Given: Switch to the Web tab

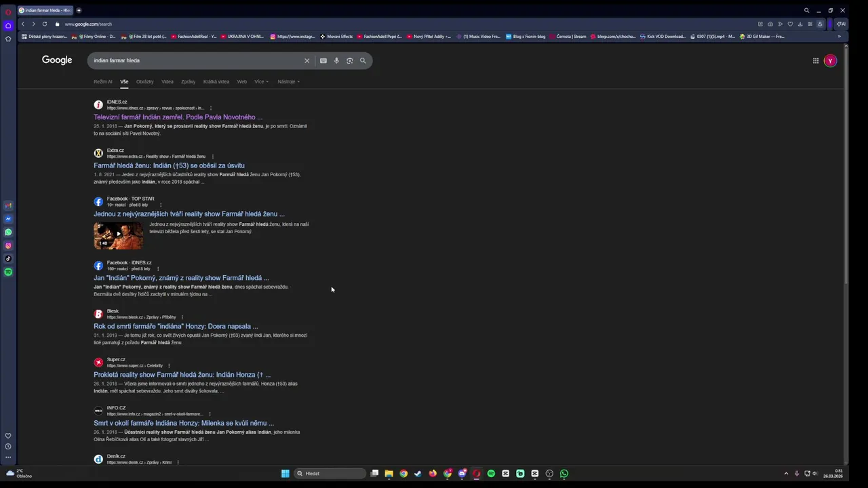Looking at the screenshot, I should point(242,81).
